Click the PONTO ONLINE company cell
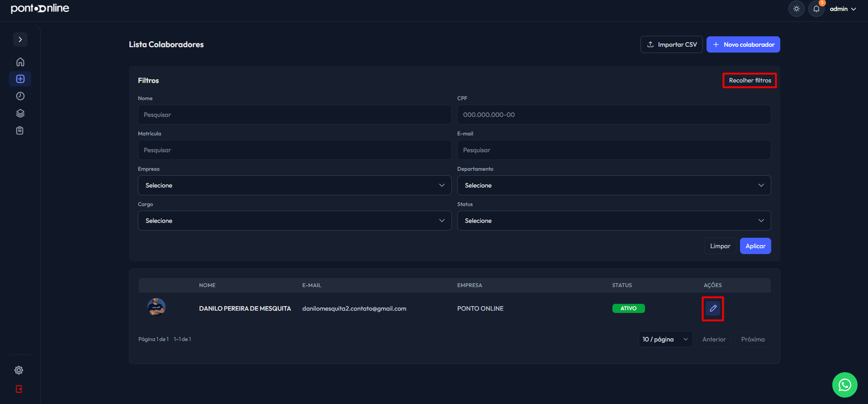Screen dimensions: 868x404 (x=480, y=308)
